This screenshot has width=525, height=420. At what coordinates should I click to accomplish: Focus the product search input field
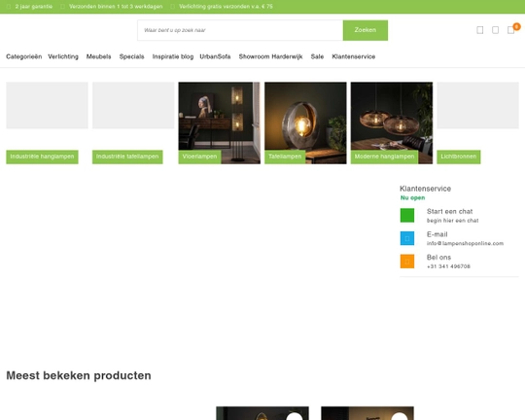[x=240, y=30]
